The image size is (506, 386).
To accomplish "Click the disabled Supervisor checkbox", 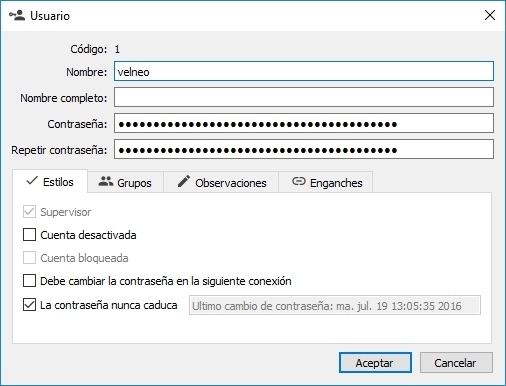I will pyautogui.click(x=29, y=212).
